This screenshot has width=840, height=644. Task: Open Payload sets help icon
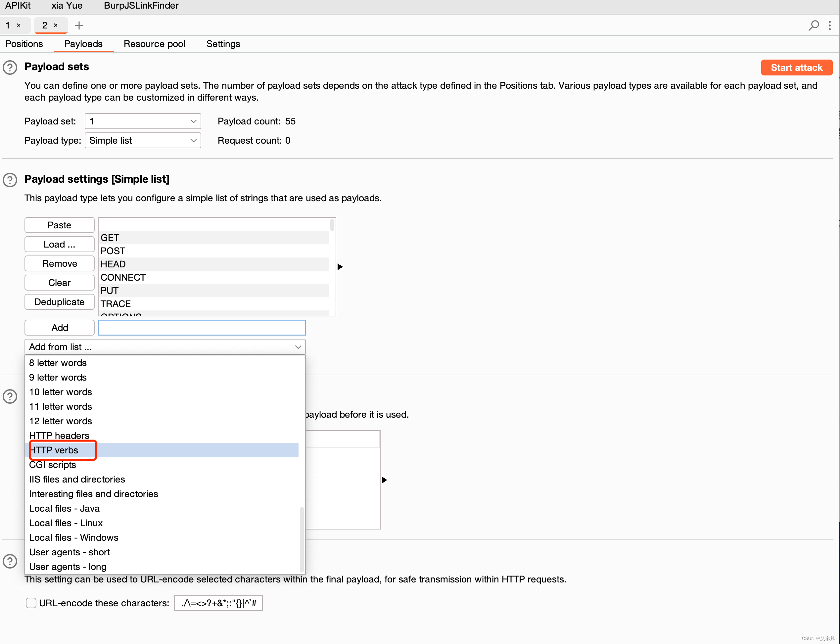[x=10, y=68]
